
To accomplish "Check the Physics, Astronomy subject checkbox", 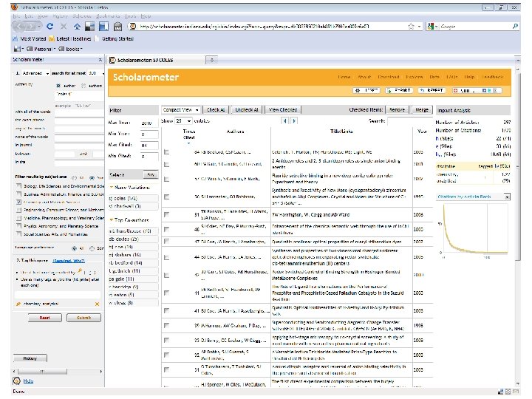I will point(19,225).
